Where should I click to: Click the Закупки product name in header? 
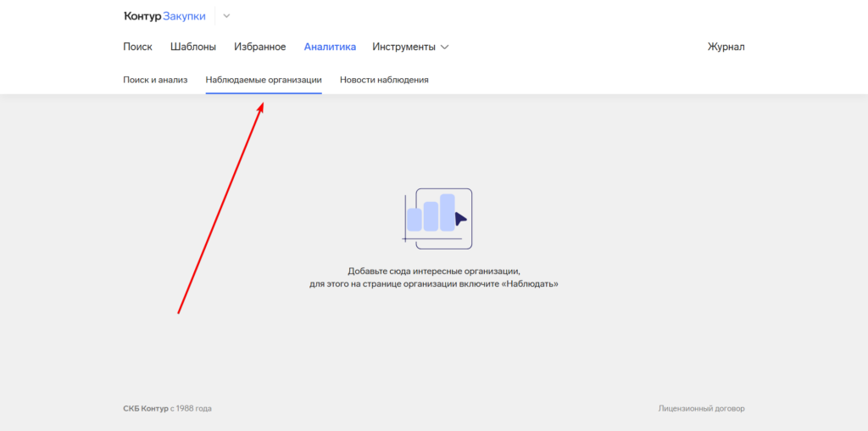click(184, 16)
